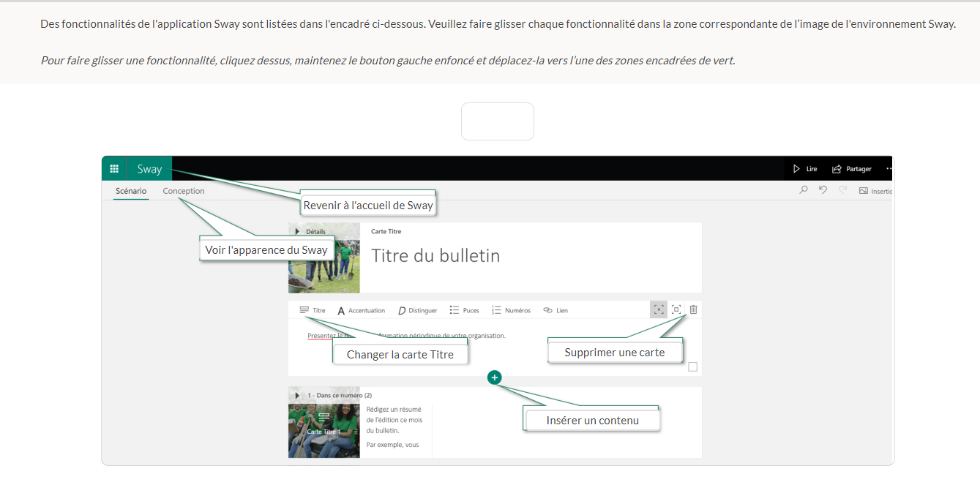Select the Scénario tab

pyautogui.click(x=131, y=191)
